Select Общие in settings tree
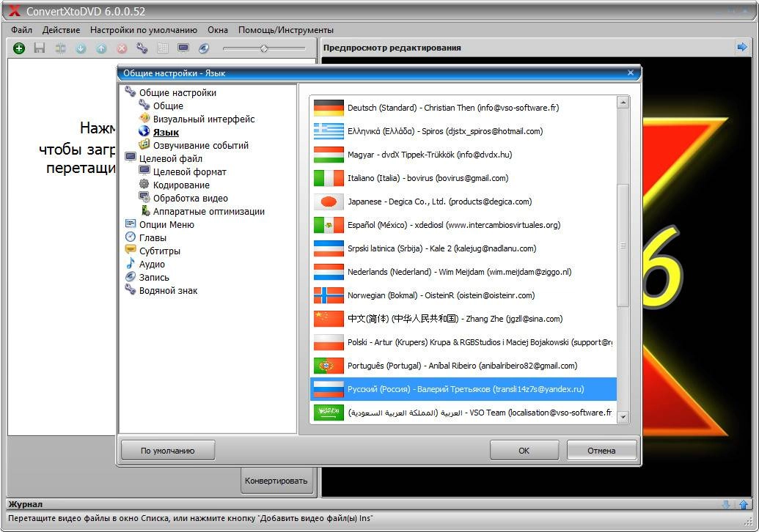 168,106
